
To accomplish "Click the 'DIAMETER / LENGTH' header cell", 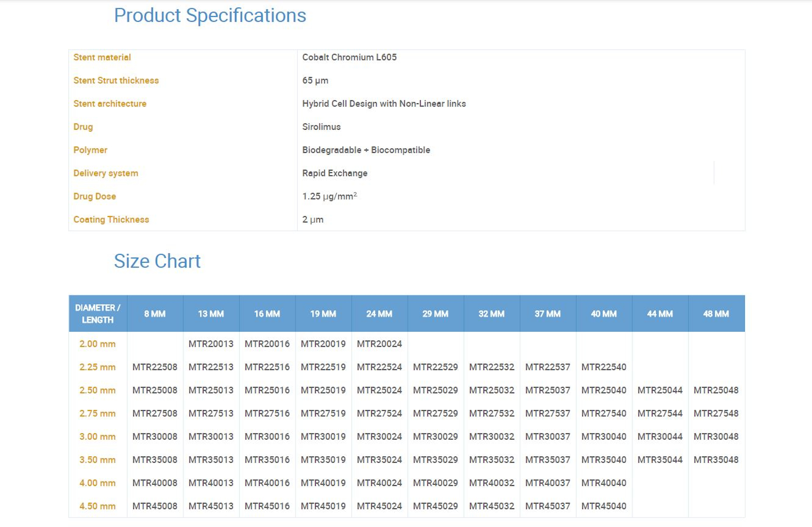I will pos(98,314).
